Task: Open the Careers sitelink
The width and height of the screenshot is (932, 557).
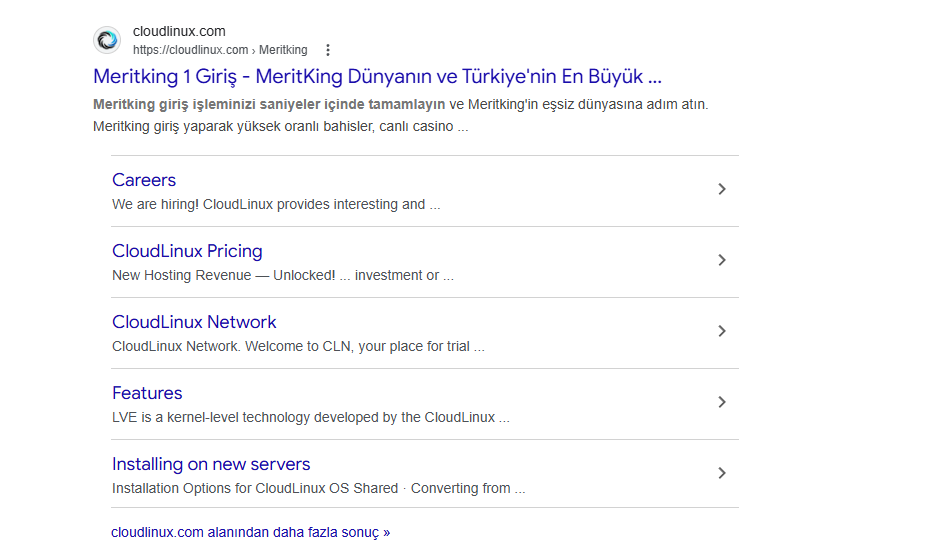Action: (144, 180)
